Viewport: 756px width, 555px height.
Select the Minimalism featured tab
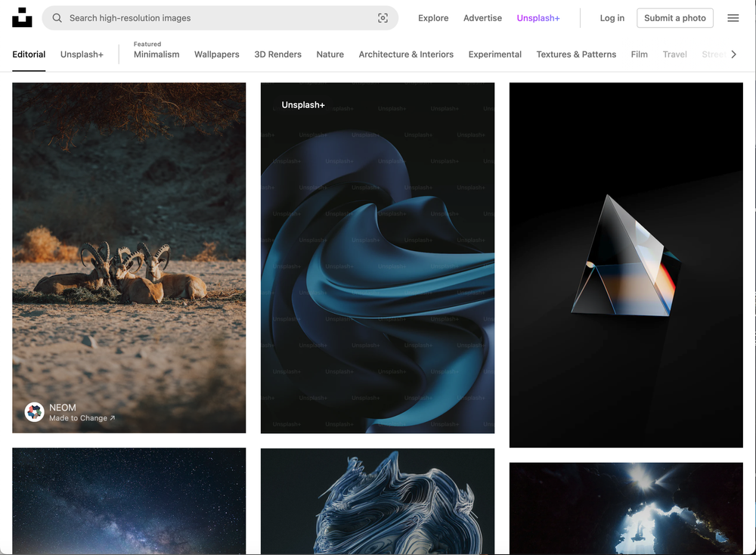pyautogui.click(x=156, y=54)
